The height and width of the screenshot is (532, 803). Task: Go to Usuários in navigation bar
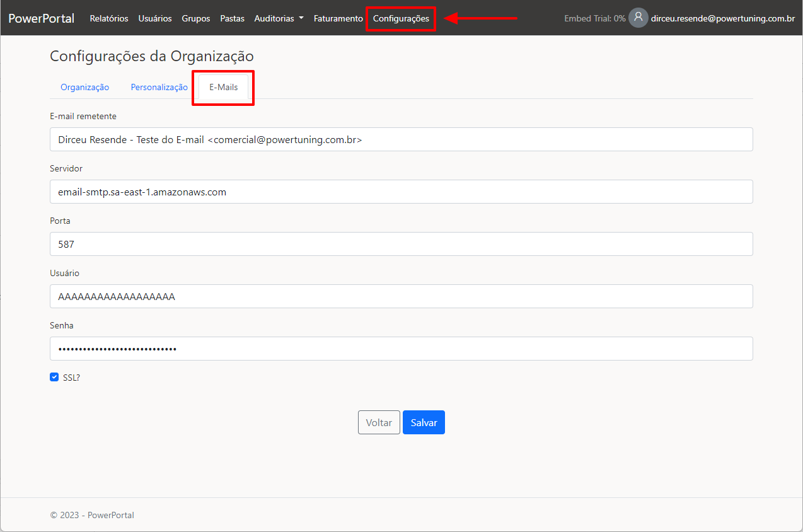click(x=155, y=18)
